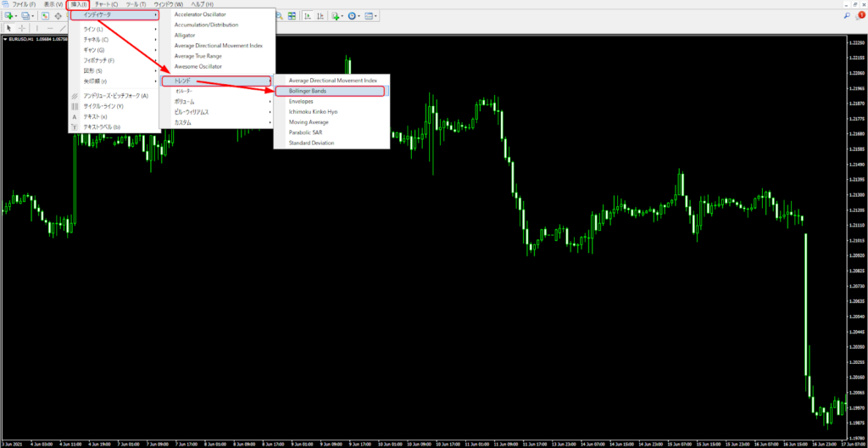Screen dimensions: 868x448
Task: Open the ウィンドウ (W) menu
Action: [169, 4]
